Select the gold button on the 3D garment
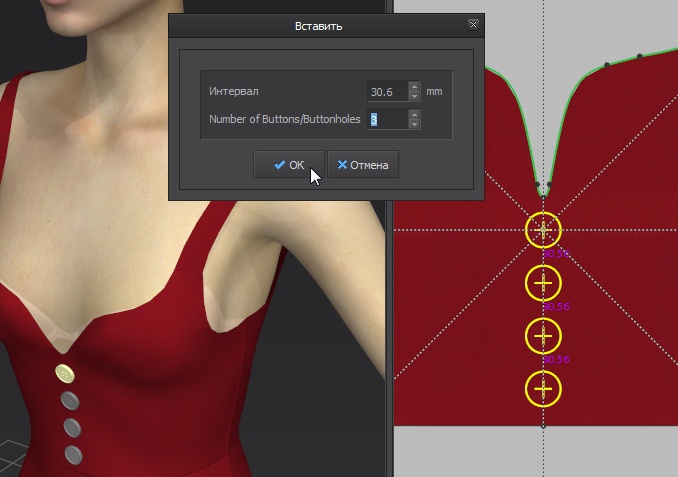 [x=65, y=374]
